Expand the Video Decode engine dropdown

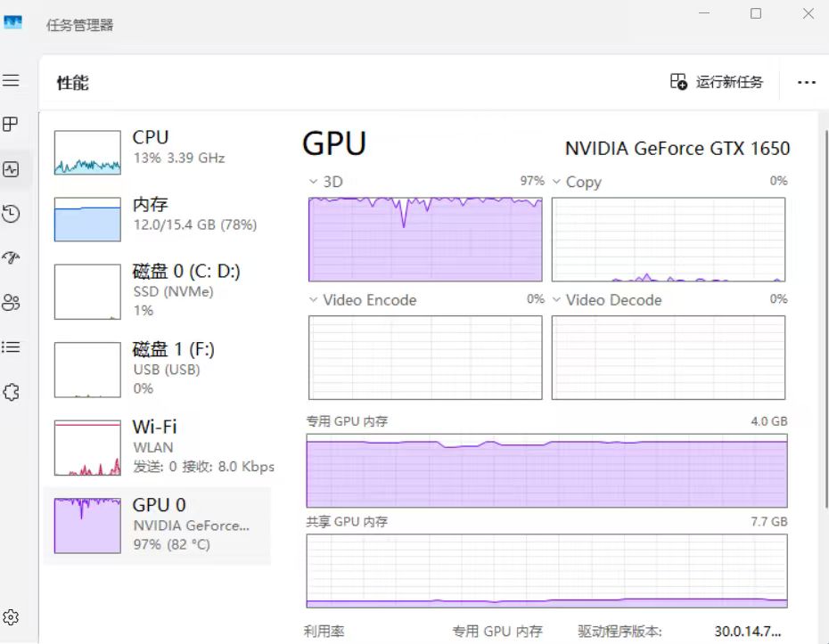pos(556,300)
